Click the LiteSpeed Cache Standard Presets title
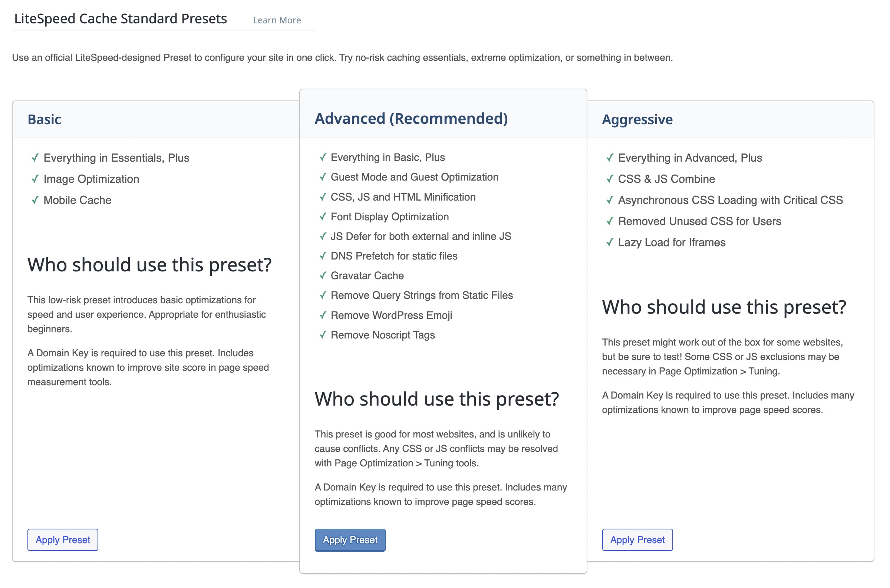 121,19
